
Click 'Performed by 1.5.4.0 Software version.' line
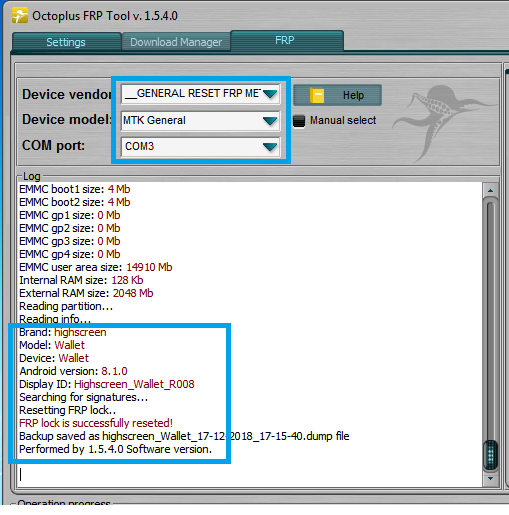(x=116, y=449)
